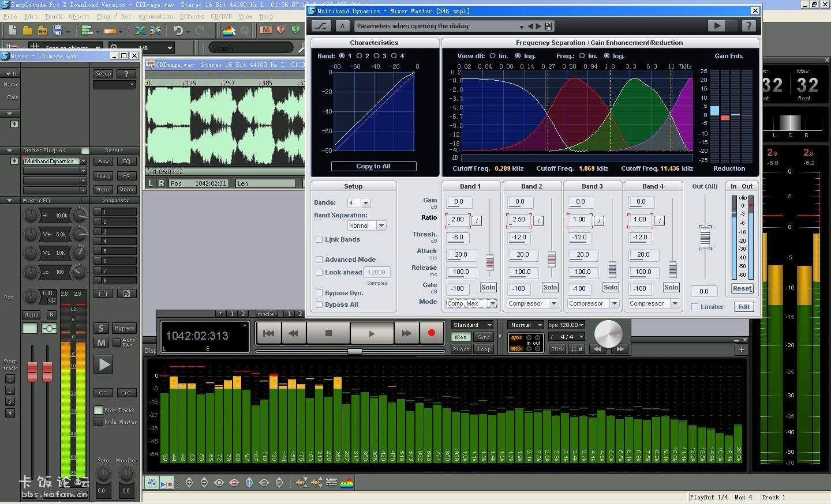
Task: Open the question mark help in Multiband Dynamics
Action: tap(748, 25)
